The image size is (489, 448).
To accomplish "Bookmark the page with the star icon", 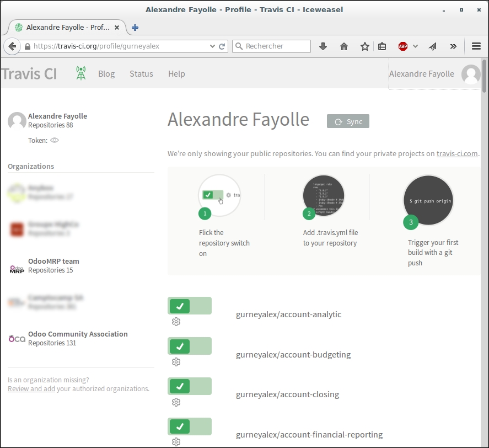I will [364, 46].
